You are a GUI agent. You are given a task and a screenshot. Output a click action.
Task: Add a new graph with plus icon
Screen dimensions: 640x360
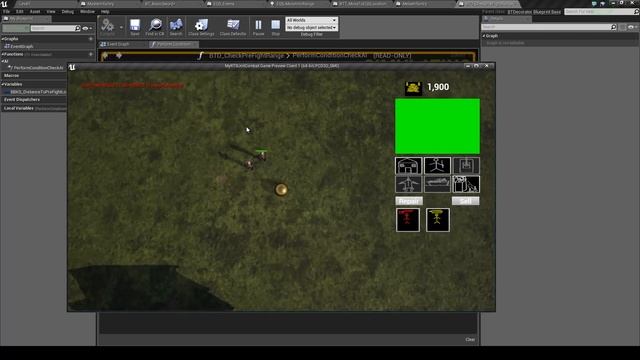[91, 39]
